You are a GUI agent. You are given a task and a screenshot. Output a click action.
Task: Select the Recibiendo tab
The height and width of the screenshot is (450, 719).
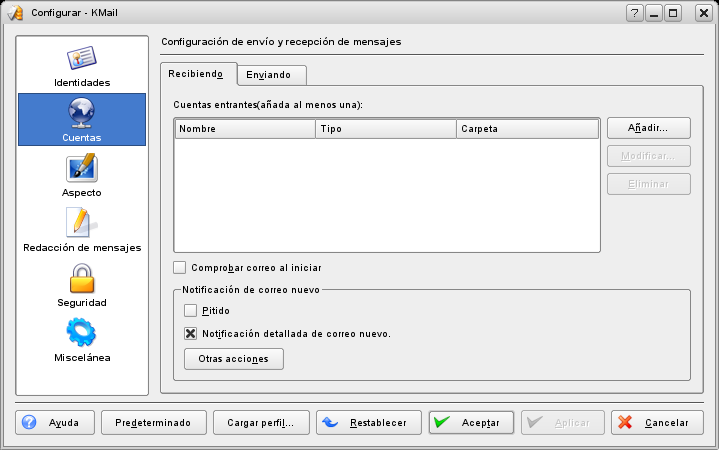pyautogui.click(x=198, y=74)
